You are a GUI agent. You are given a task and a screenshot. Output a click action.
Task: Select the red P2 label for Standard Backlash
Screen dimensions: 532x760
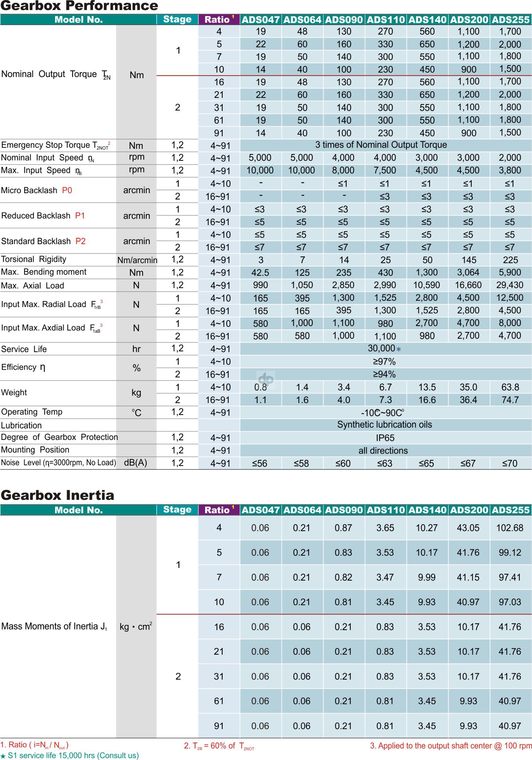80,241
